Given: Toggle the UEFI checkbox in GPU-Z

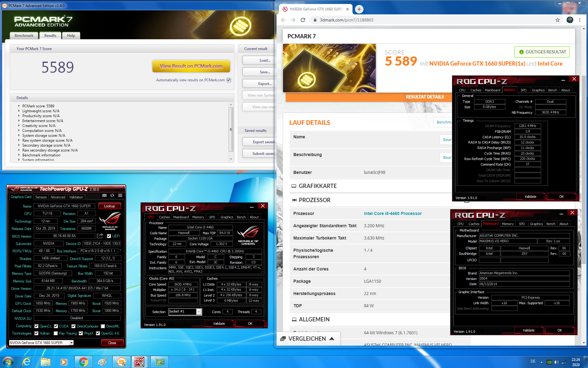Looking at the screenshot, I should point(109,236).
